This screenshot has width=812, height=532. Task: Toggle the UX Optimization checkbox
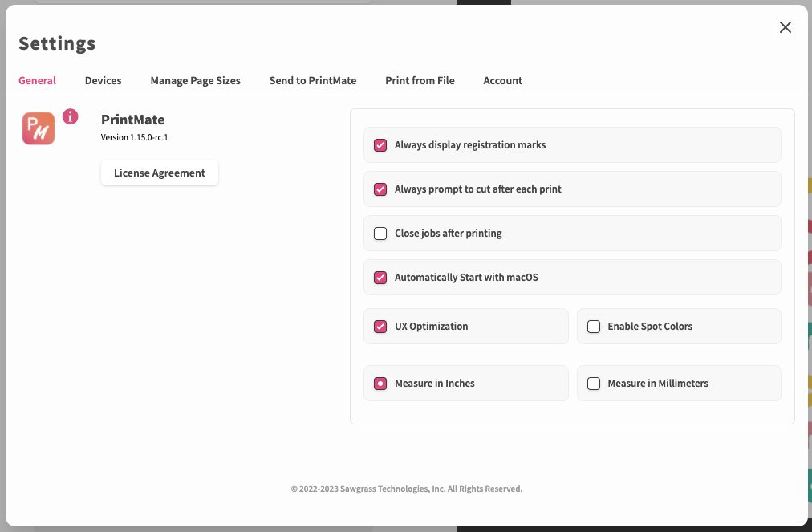(380, 327)
